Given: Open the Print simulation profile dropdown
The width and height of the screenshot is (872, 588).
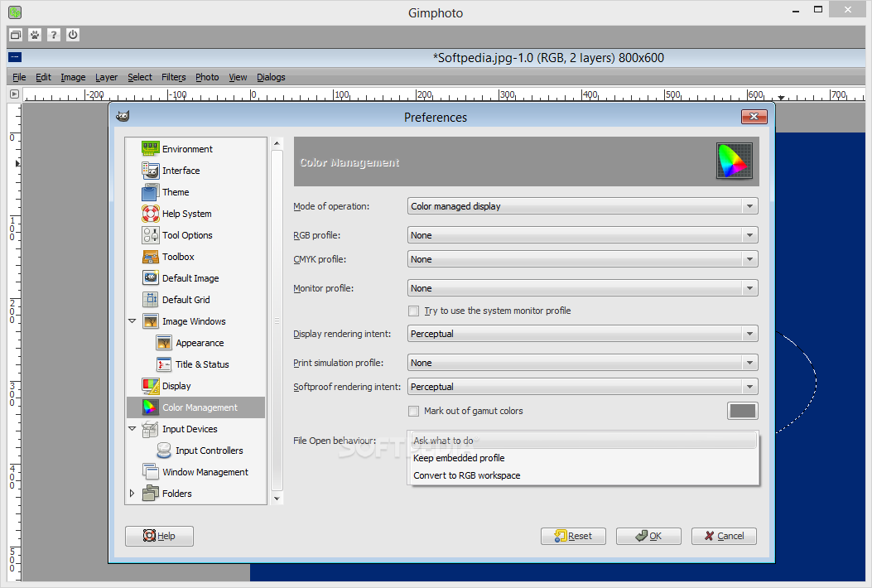Looking at the screenshot, I should point(582,363).
